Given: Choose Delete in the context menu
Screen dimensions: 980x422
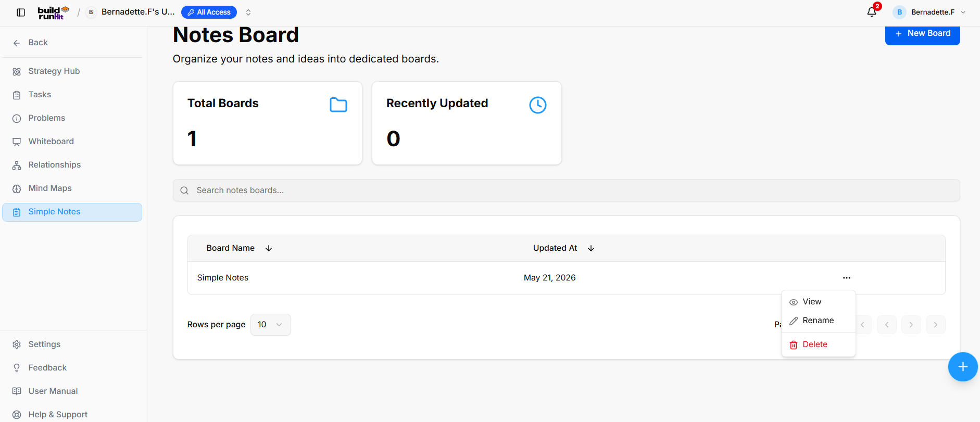Looking at the screenshot, I should pos(818,344).
